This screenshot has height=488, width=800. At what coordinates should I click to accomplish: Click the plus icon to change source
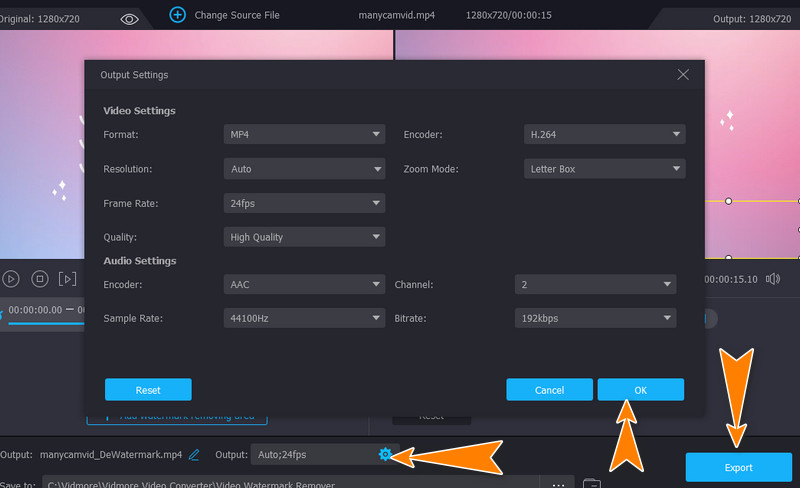tap(177, 15)
